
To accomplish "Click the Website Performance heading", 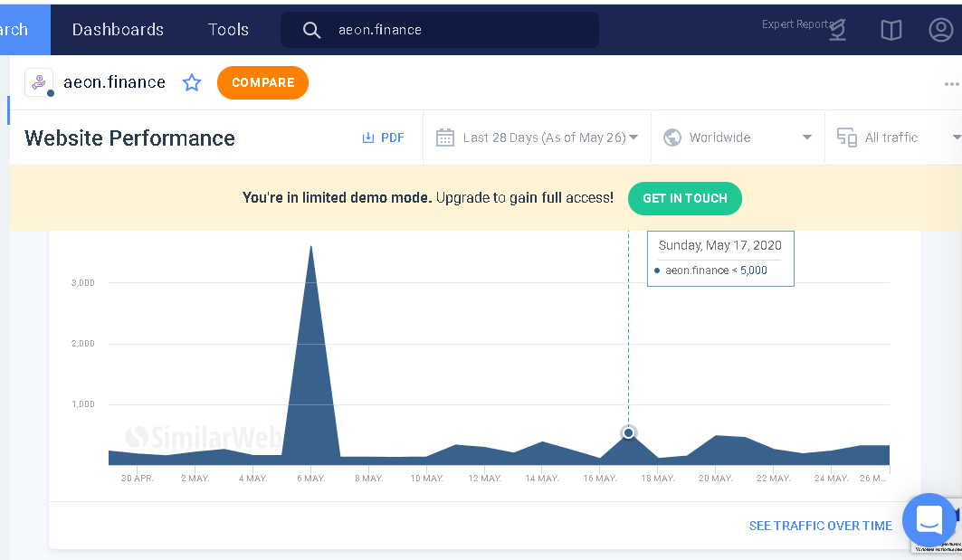I will 129,138.
